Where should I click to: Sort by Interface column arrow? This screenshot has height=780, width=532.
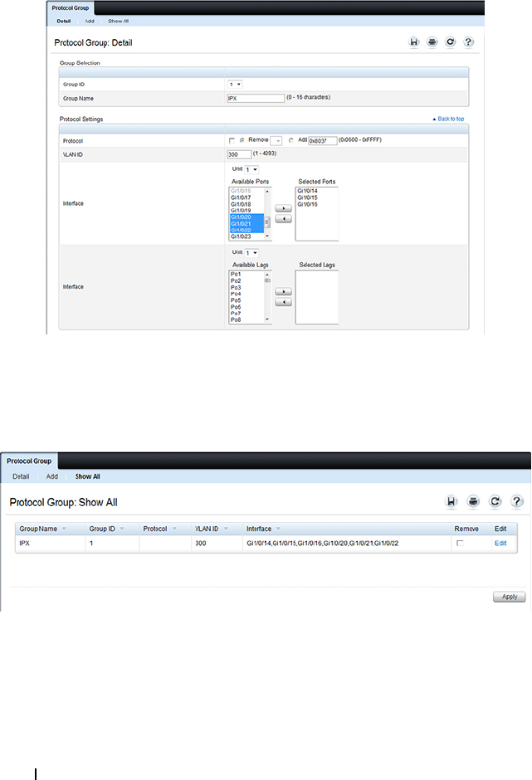(x=278, y=529)
